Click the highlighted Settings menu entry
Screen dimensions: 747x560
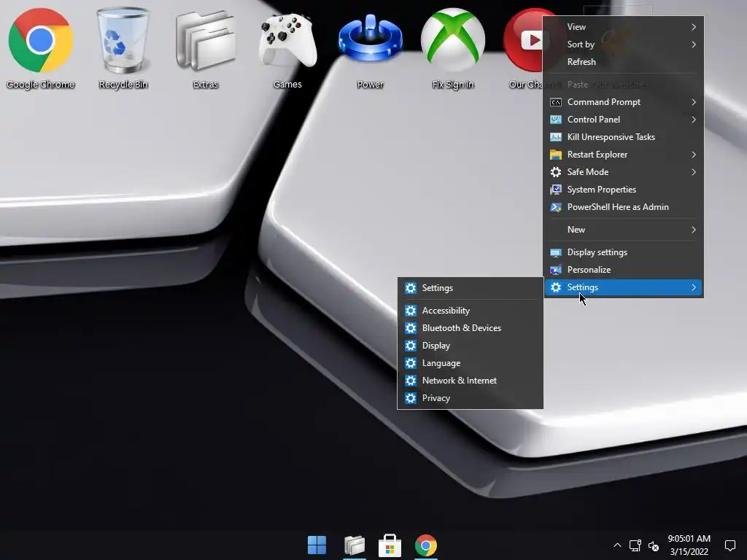pyautogui.click(x=624, y=287)
